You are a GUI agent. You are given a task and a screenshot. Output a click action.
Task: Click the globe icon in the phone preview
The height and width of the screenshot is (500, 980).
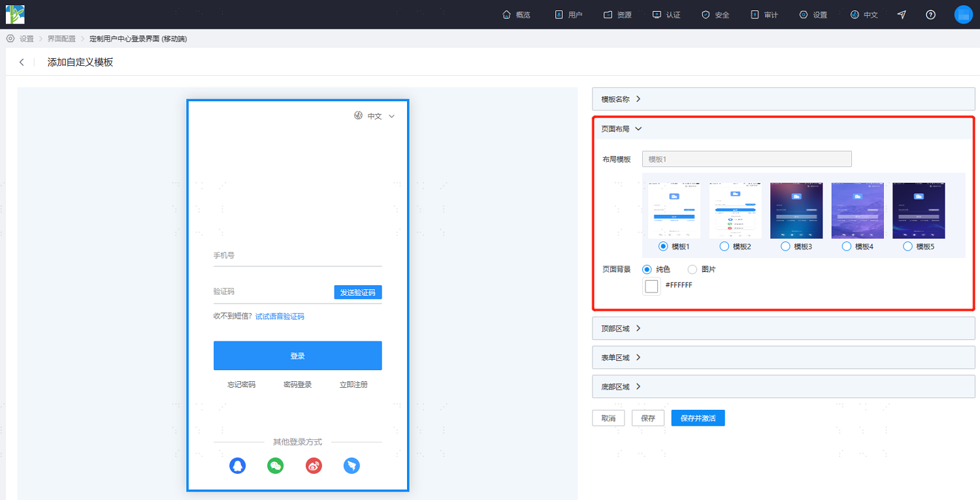point(358,116)
